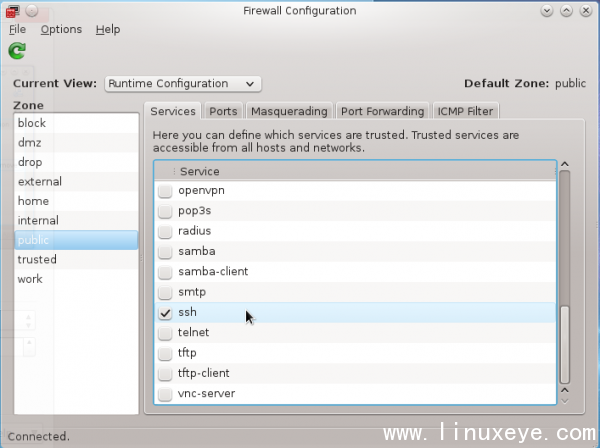Image resolution: width=600 pixels, height=448 pixels.
Task: Enable the samba service checkbox
Action: point(165,251)
